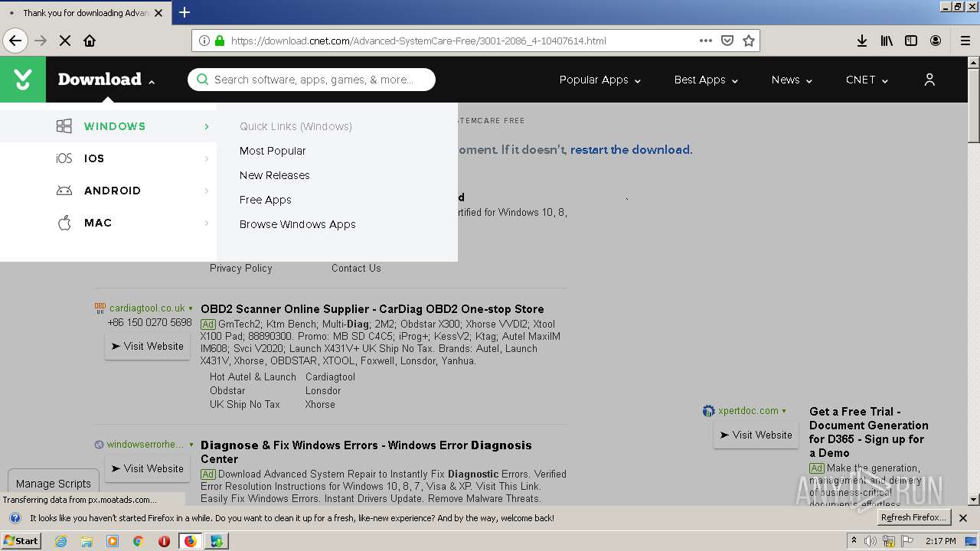This screenshot has height=551, width=980.
Task: Expand the Best Apps menu
Action: point(706,80)
